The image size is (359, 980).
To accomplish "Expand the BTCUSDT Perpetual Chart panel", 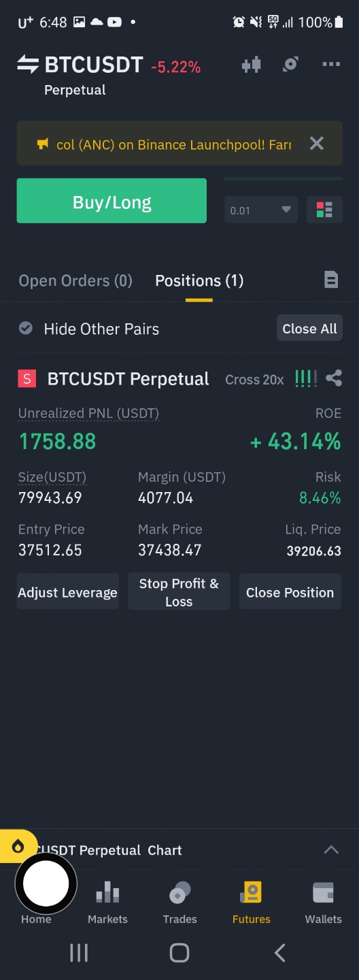I will pyautogui.click(x=331, y=849).
